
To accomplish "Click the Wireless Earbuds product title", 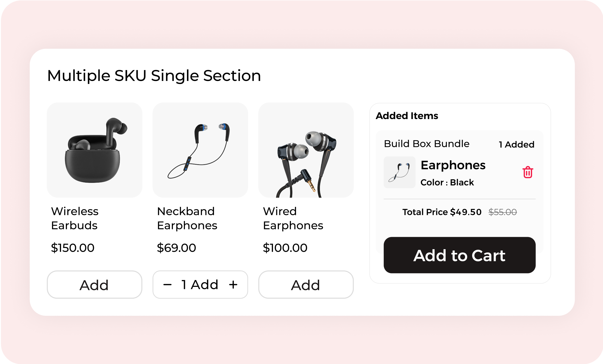I will [x=75, y=218].
